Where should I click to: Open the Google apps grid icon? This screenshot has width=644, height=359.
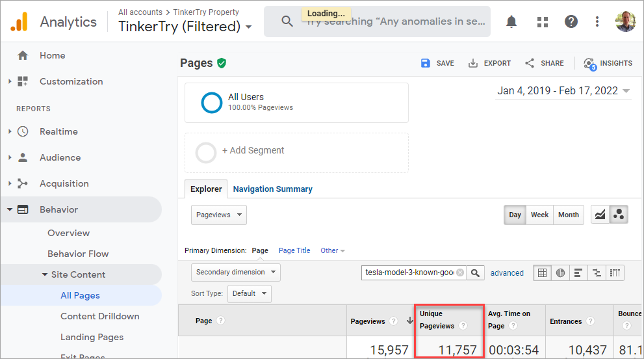coord(543,22)
